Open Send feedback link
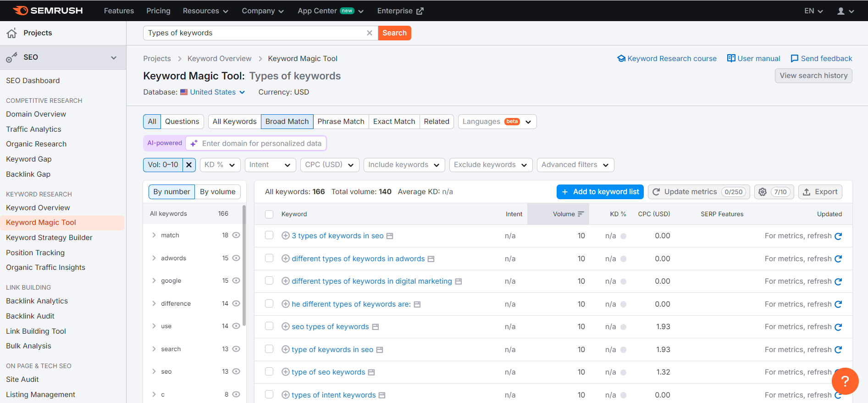 (821, 59)
